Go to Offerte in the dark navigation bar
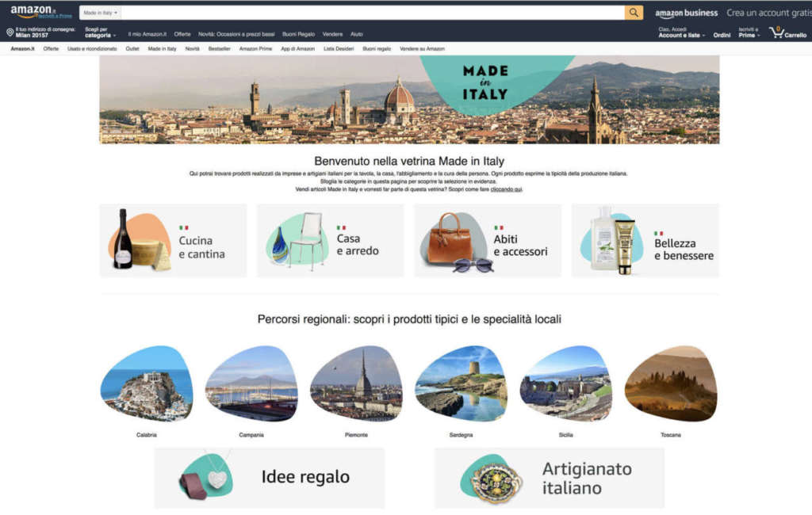This screenshot has height=515, width=812. pyautogui.click(x=182, y=34)
